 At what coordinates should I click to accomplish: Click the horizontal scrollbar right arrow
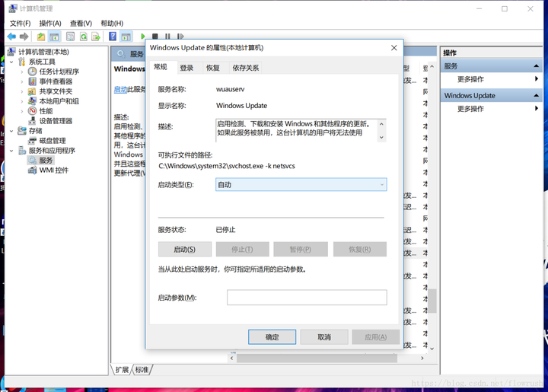point(422,358)
